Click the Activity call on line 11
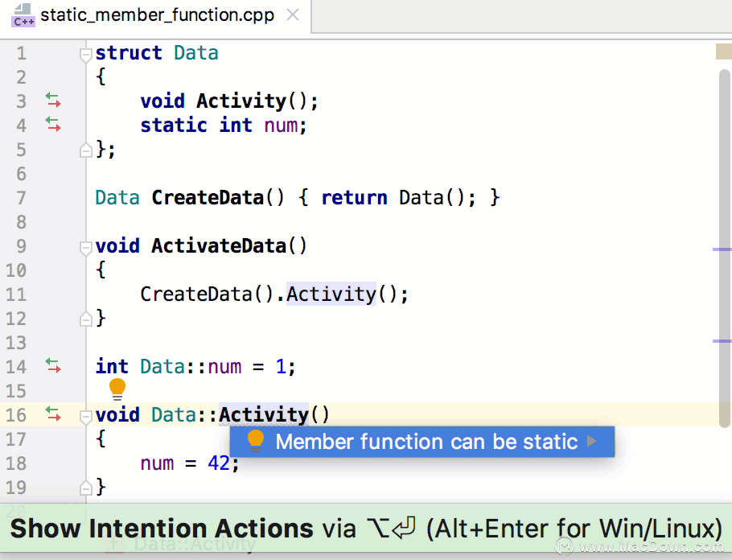The image size is (732, 560). (x=331, y=294)
